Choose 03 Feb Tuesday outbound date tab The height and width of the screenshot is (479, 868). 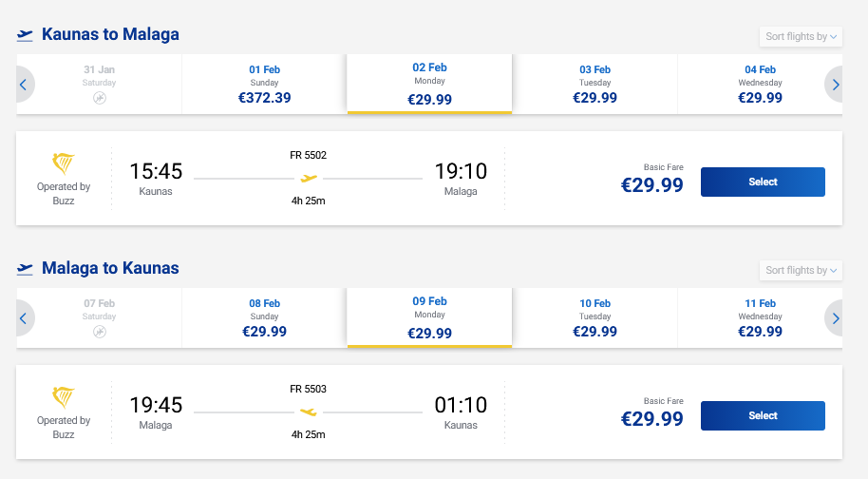[x=594, y=85]
